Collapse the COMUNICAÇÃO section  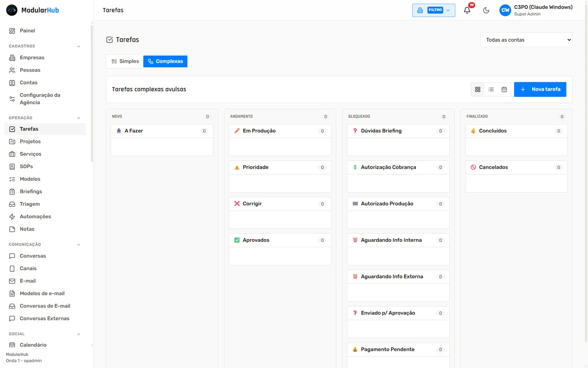click(x=79, y=245)
